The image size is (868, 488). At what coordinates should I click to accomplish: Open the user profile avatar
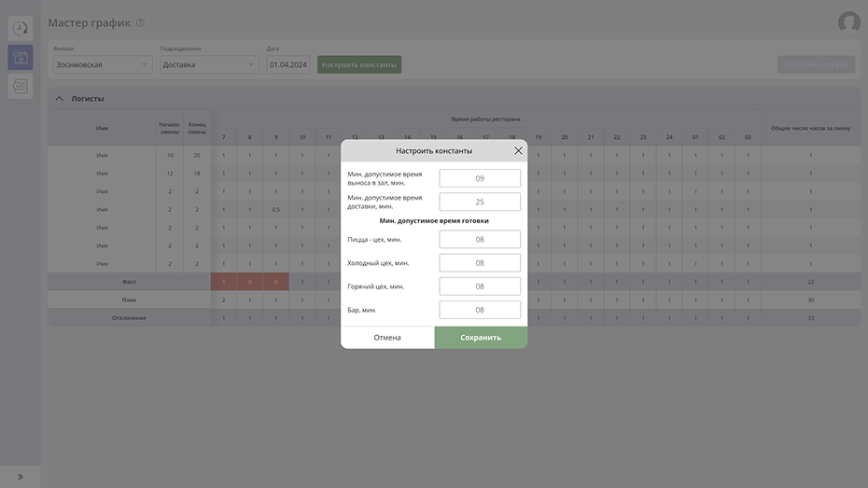[x=848, y=22]
